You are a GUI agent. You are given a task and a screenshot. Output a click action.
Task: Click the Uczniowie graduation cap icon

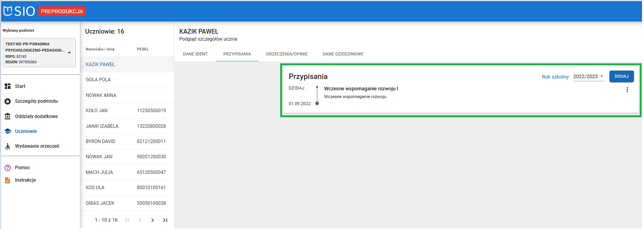click(7, 131)
